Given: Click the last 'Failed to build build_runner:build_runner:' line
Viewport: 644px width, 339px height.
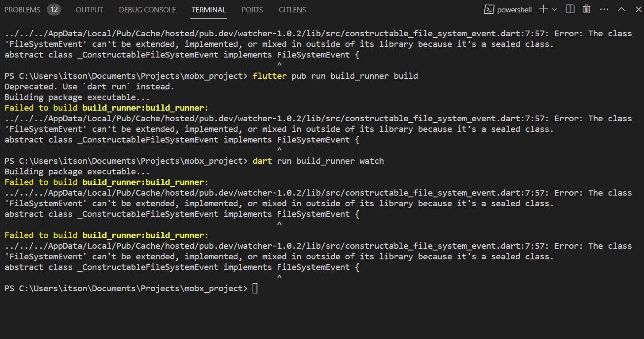Looking at the screenshot, I should (106, 235).
